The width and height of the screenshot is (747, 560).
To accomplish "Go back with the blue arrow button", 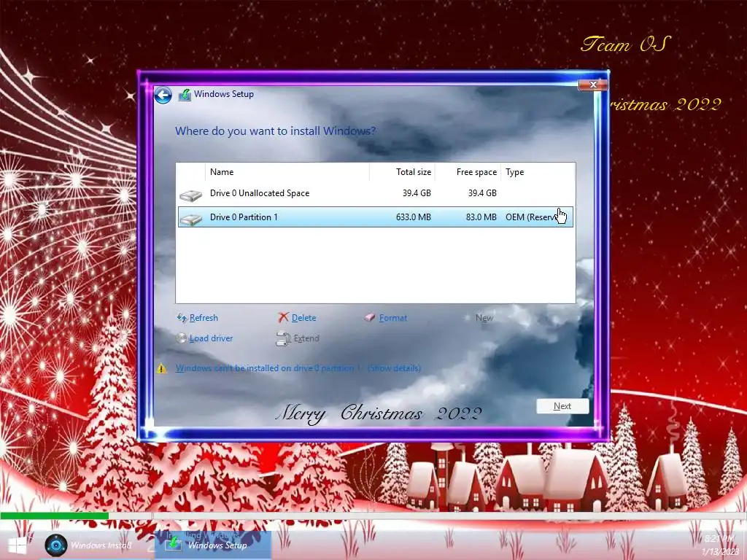I will 163,96.
